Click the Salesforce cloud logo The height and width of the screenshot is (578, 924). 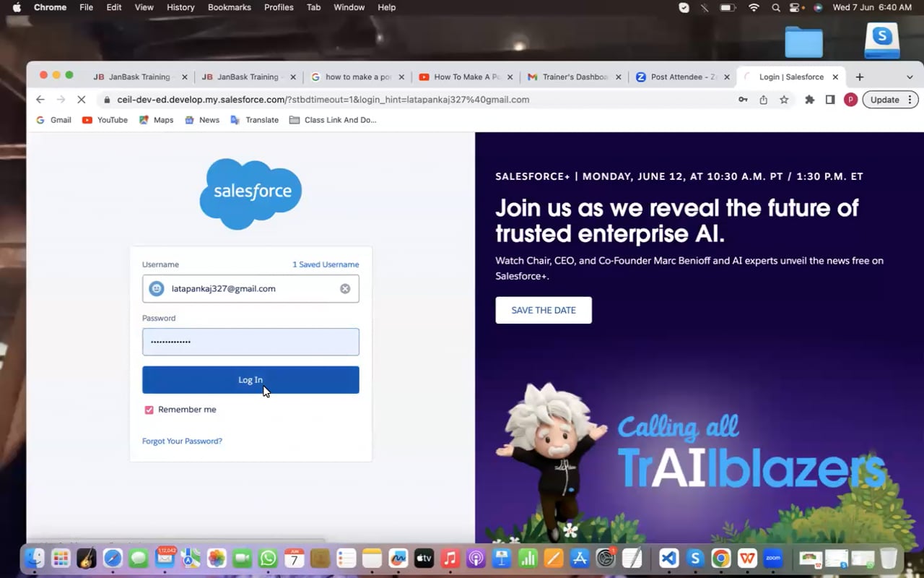[250, 193]
